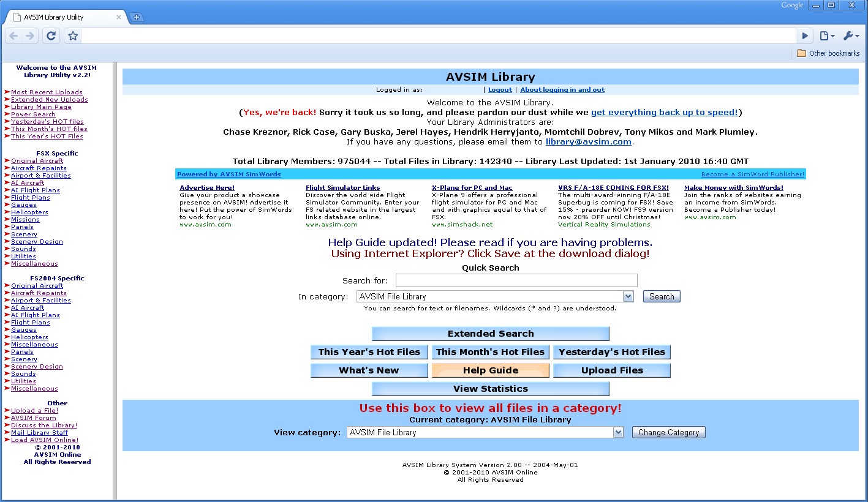Open View Statistics

(491, 389)
